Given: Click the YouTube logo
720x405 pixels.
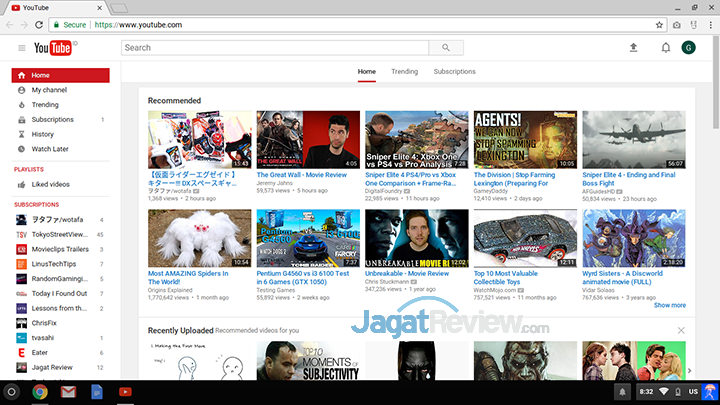Looking at the screenshot, I should point(55,48).
